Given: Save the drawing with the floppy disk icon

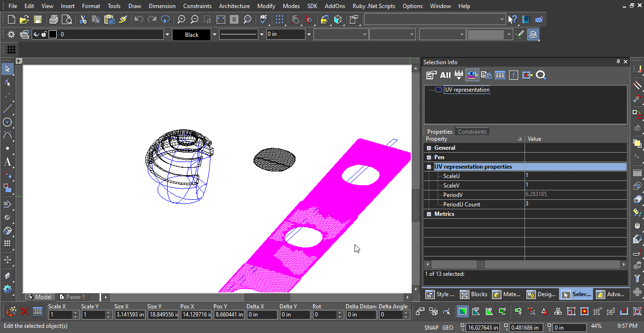Looking at the screenshot, I should pos(38,19).
